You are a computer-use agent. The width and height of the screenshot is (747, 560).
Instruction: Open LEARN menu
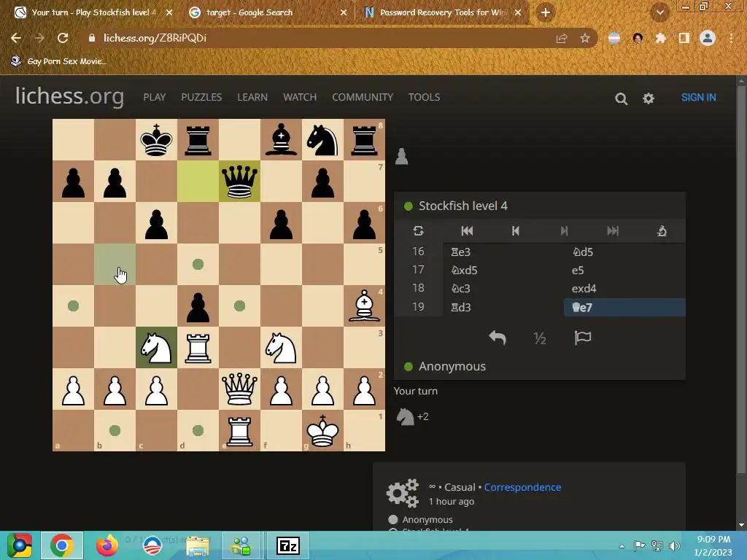252,97
